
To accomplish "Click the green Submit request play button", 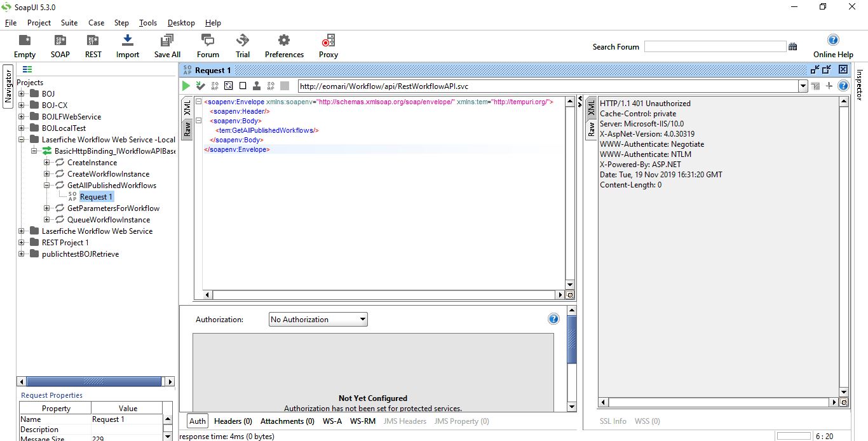I will [186, 86].
